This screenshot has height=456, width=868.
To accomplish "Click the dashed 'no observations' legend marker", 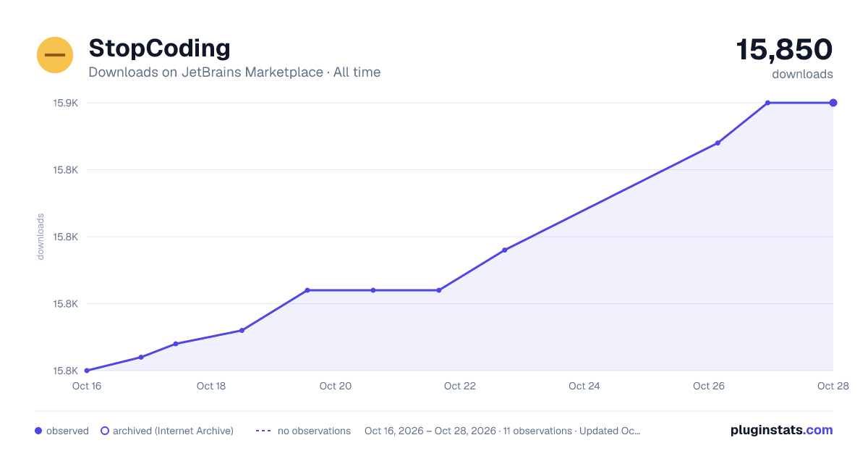I will click(x=263, y=431).
